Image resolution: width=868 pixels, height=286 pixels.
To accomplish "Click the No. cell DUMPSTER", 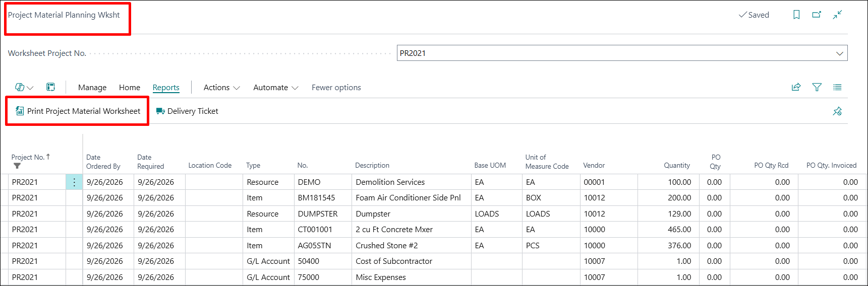I will 323,214.
